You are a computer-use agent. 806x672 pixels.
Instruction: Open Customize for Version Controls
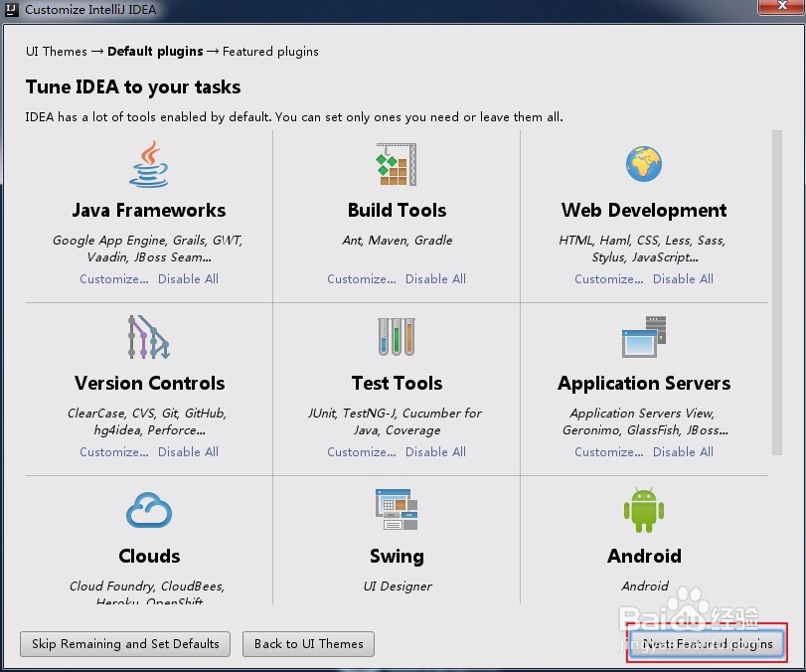[x=114, y=451]
